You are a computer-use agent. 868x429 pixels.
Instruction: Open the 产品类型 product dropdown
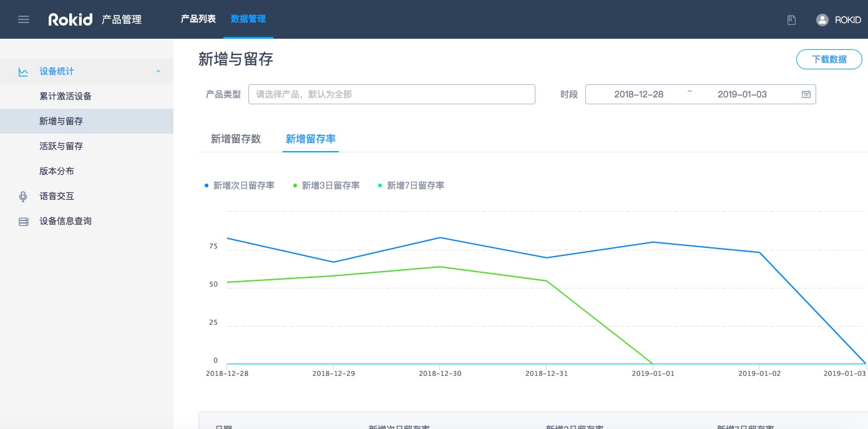coord(391,94)
